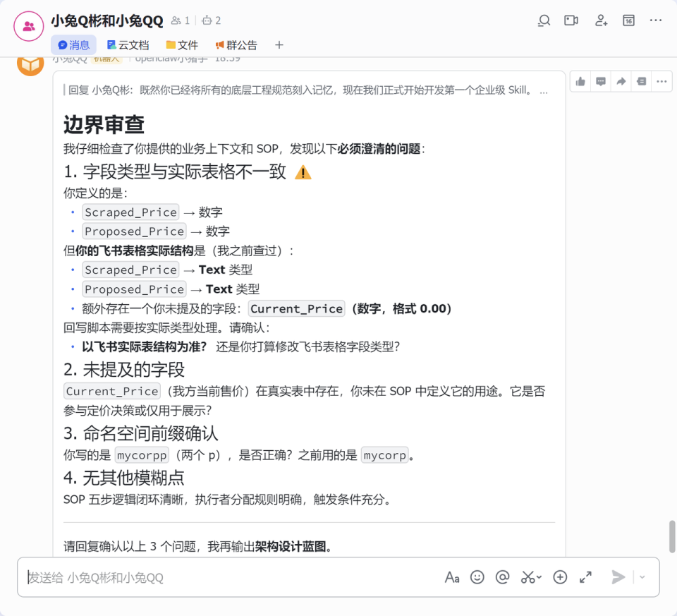Add a new chat tab with plus button
Viewport: 677px width, 616px height.
pos(279,44)
